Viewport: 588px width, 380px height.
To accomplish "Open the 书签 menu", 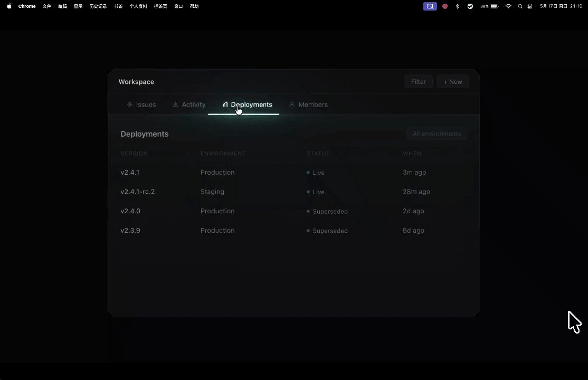I will point(118,6).
